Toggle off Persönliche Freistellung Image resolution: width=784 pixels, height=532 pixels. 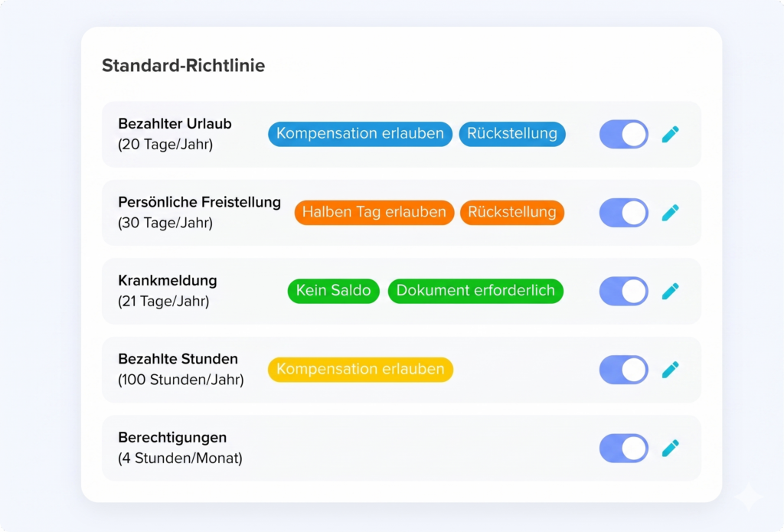[623, 212]
